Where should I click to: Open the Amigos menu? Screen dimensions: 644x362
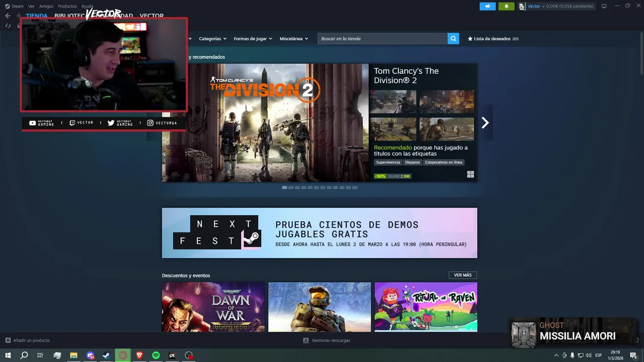(x=46, y=6)
